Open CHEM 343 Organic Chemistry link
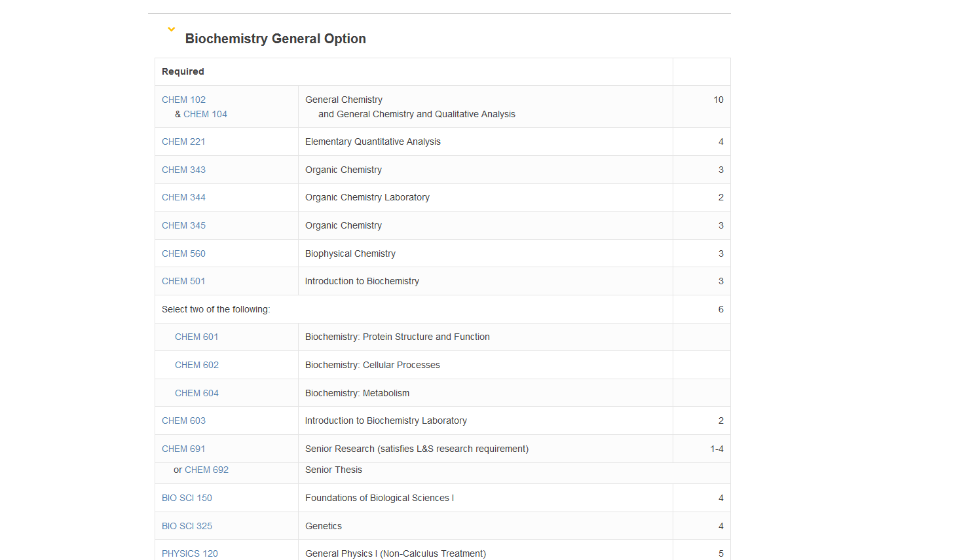The height and width of the screenshot is (560, 953). pos(183,170)
